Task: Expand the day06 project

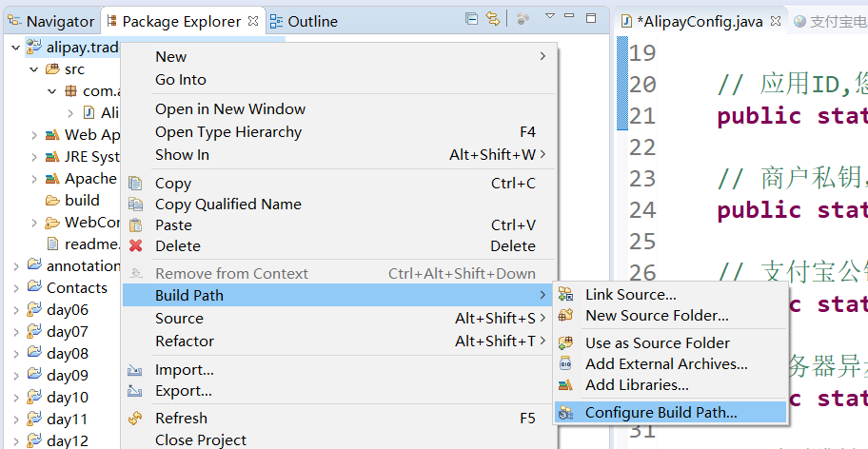Action: pos(16,310)
